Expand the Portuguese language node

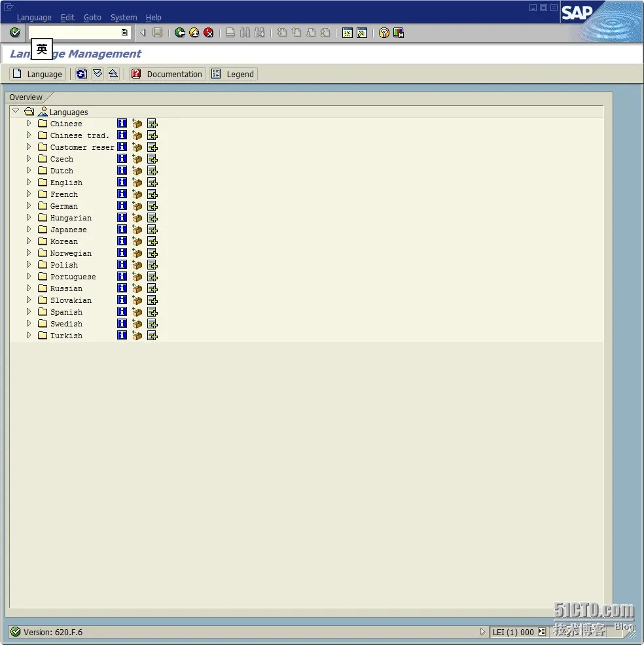[x=28, y=277]
